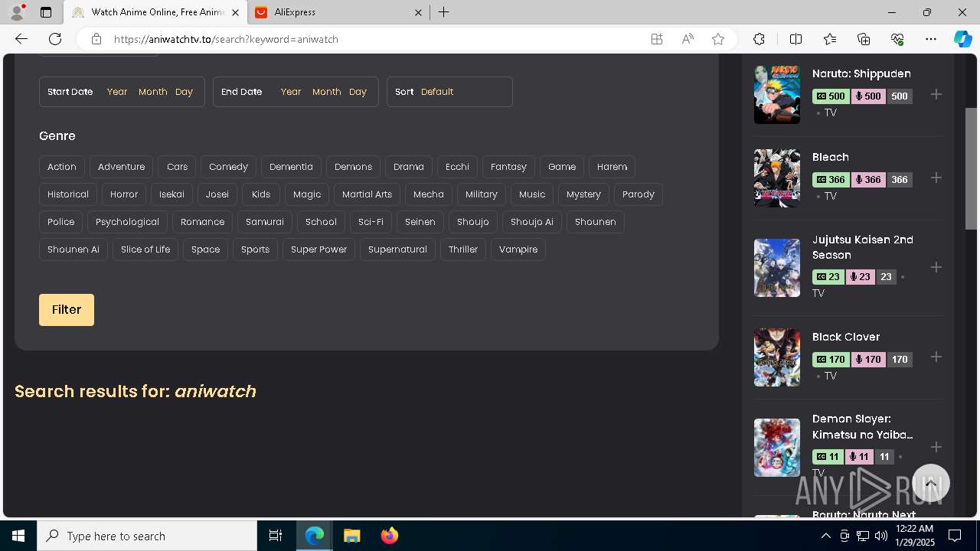Screen dimensions: 980x551
Task: Open a new browser tab
Action: click(x=444, y=12)
